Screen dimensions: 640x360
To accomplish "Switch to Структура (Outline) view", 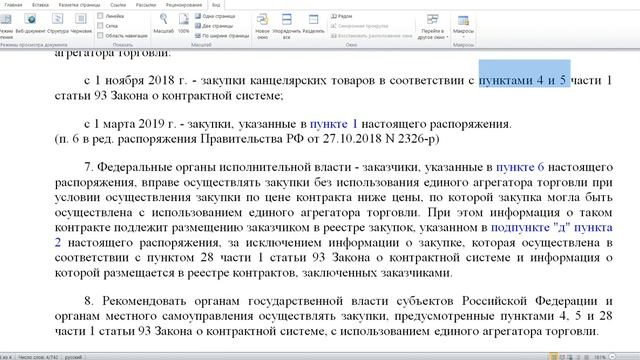I will pyautogui.click(x=58, y=23).
